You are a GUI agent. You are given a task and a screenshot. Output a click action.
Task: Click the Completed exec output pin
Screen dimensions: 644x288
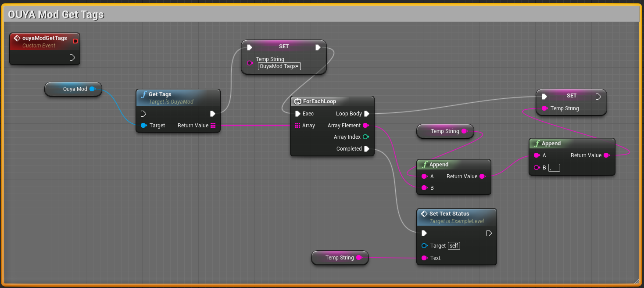pos(367,149)
